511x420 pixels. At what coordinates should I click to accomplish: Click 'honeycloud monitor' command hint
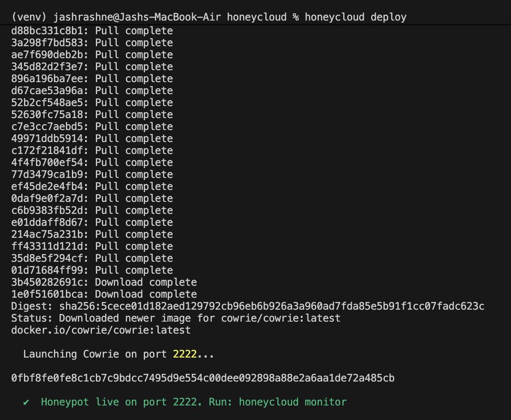(293, 402)
